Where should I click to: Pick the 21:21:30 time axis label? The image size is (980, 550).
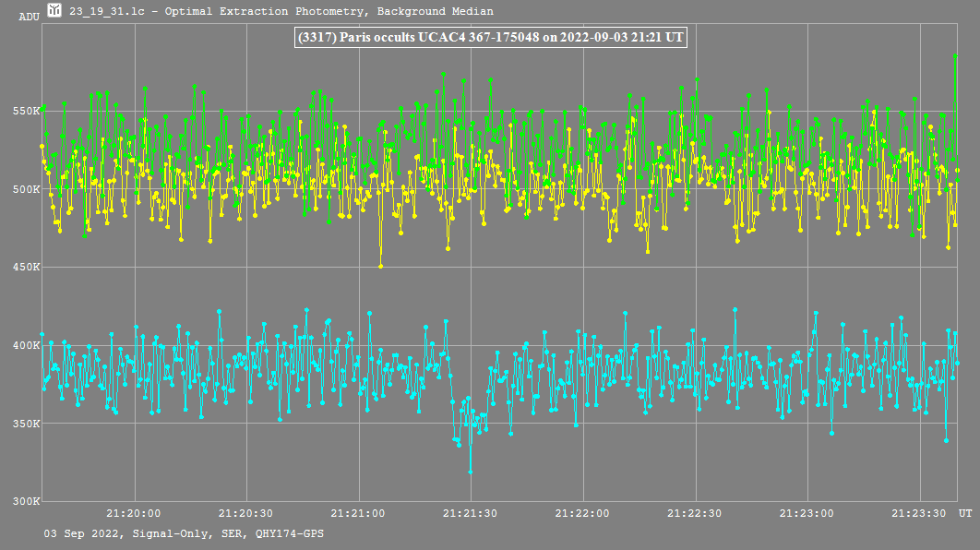[471, 513]
